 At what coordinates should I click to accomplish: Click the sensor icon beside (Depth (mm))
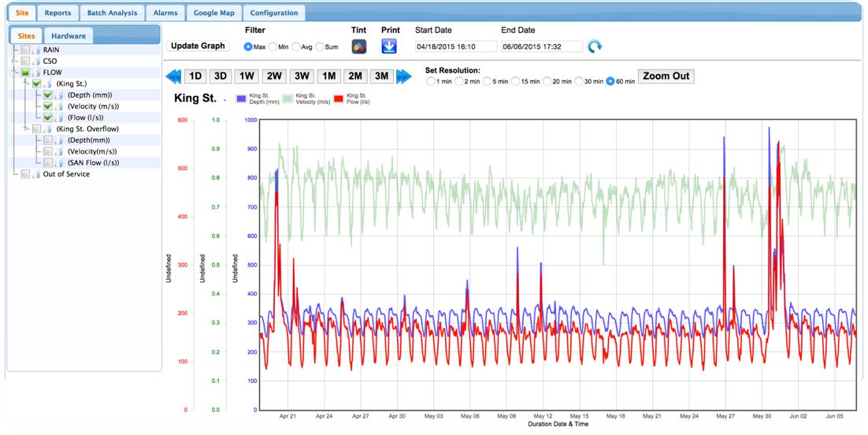click(x=59, y=95)
